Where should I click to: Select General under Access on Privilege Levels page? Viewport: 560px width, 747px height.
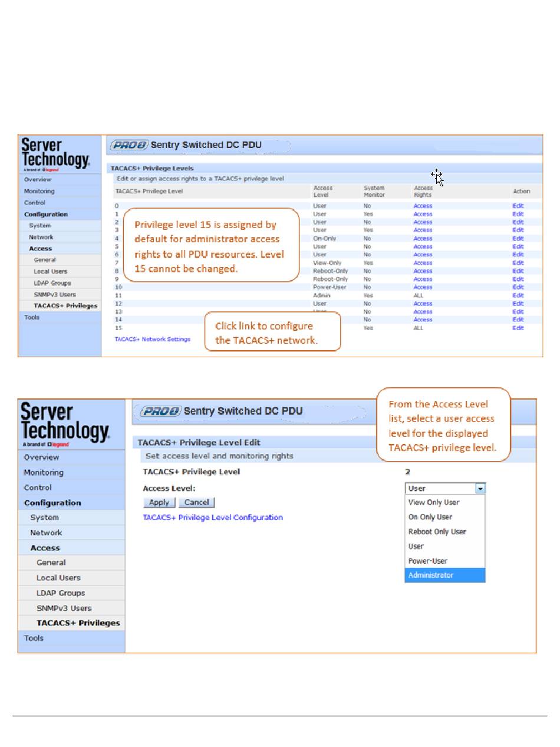[45, 259]
